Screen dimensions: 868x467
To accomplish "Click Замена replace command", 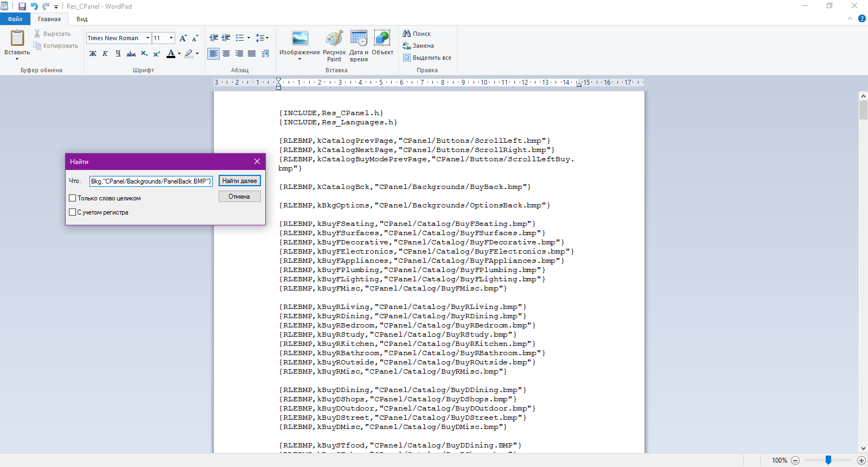I will (418, 46).
